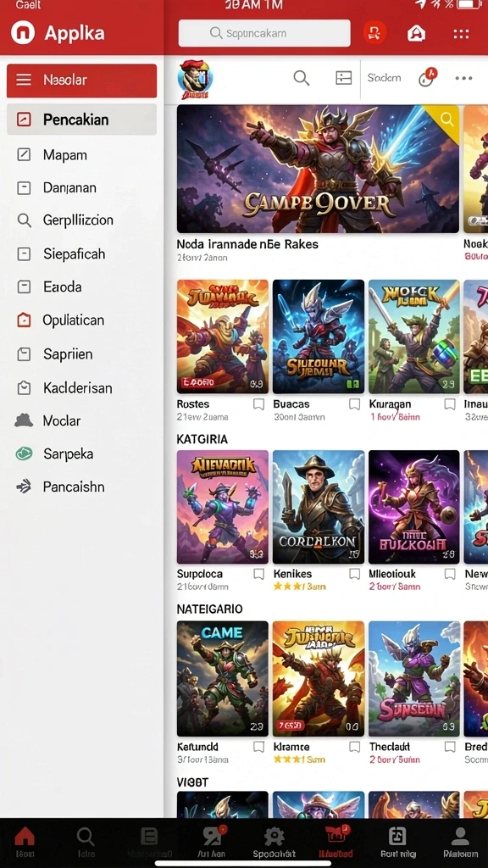
Task: Open Mapam sidebar item
Action: tap(82, 154)
